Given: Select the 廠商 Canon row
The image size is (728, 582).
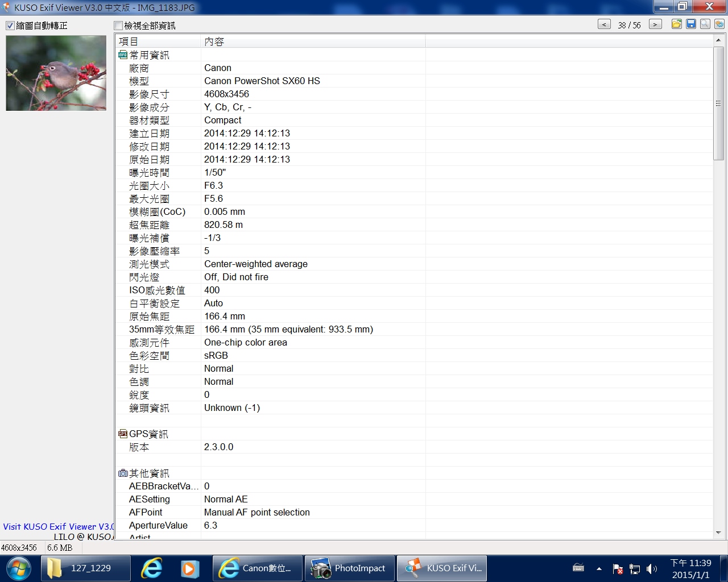Looking at the screenshot, I should (x=413, y=68).
